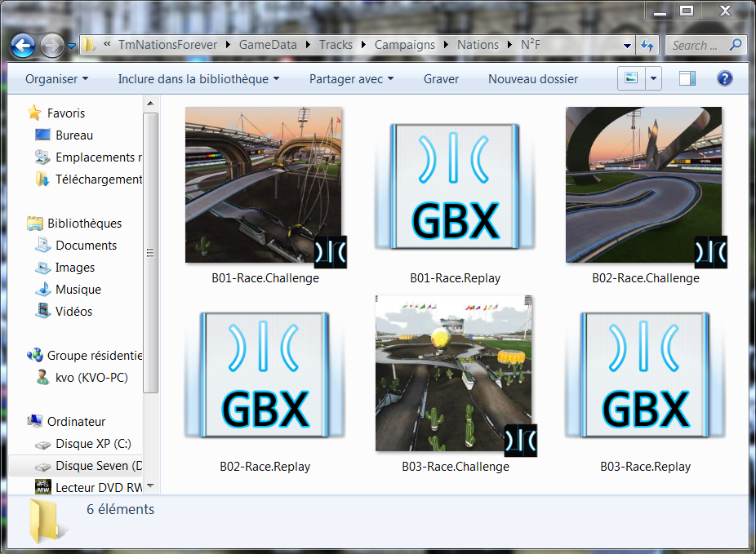Select the B02-Race.Challenge track thumbnail
The image size is (756, 554).
[x=645, y=186]
